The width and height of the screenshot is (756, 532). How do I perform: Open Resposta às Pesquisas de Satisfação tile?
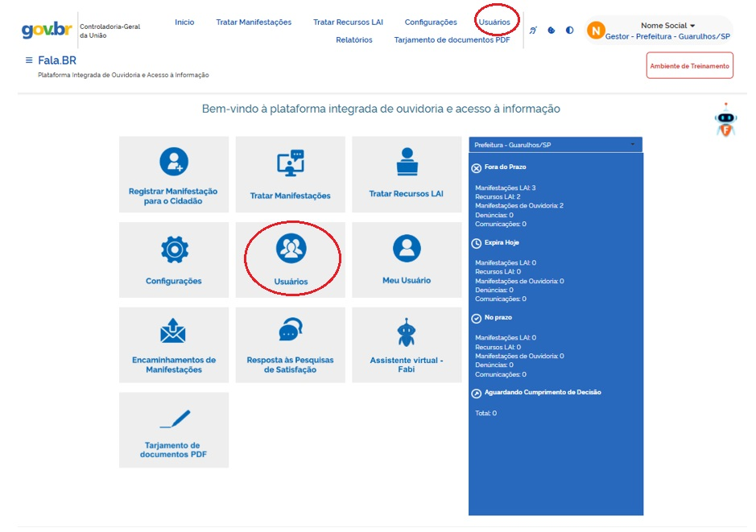290,344
